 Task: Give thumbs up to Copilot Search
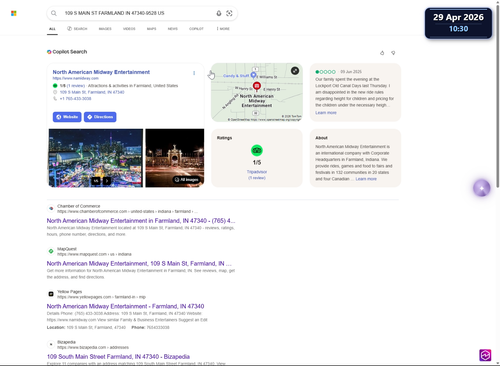click(382, 53)
